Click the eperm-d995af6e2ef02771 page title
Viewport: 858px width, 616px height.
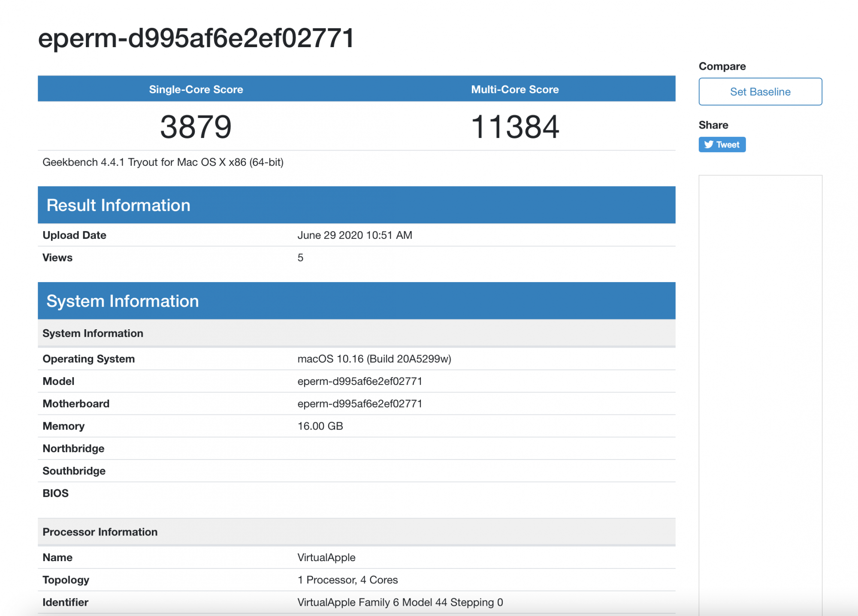[x=196, y=38]
